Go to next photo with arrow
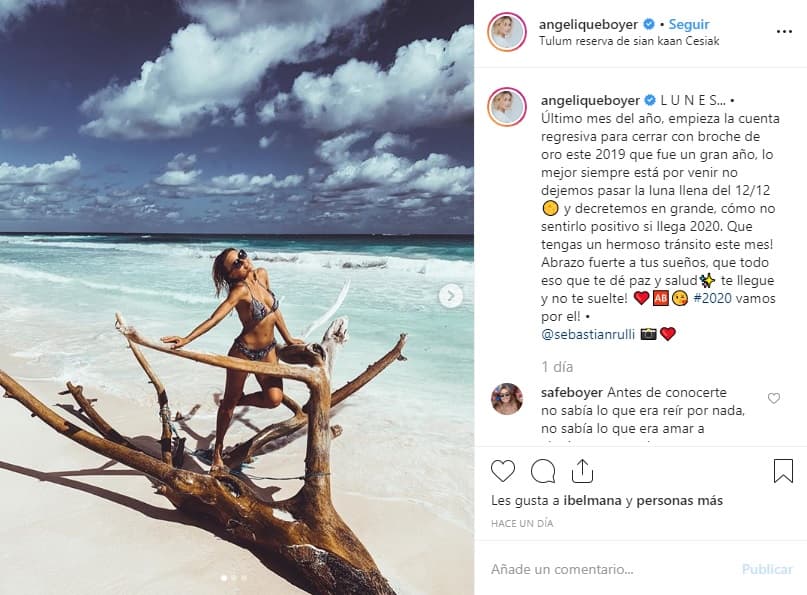The image size is (807, 595). pos(451,296)
